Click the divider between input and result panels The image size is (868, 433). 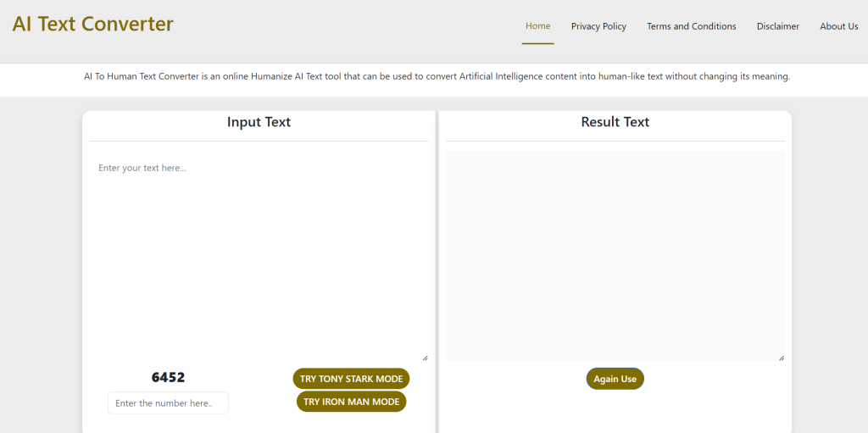[437, 271]
